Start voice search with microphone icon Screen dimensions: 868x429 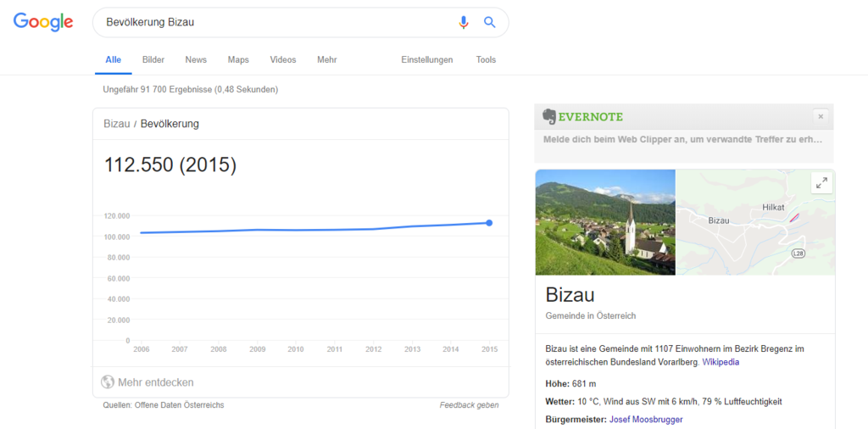(463, 23)
